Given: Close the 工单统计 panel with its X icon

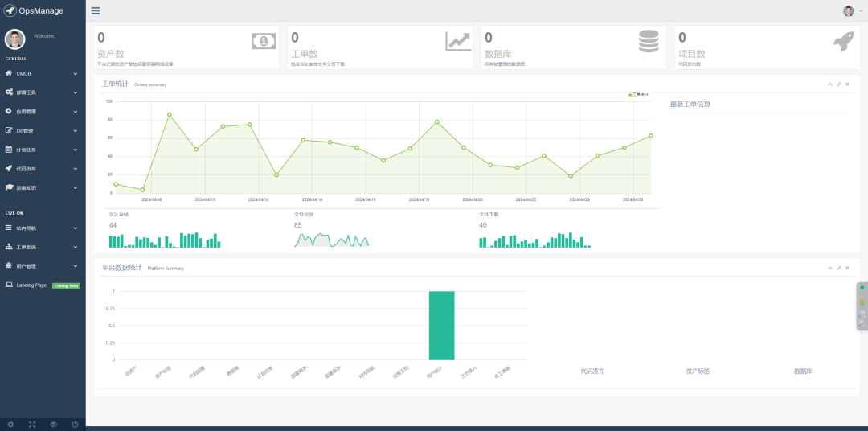Looking at the screenshot, I should [848, 84].
